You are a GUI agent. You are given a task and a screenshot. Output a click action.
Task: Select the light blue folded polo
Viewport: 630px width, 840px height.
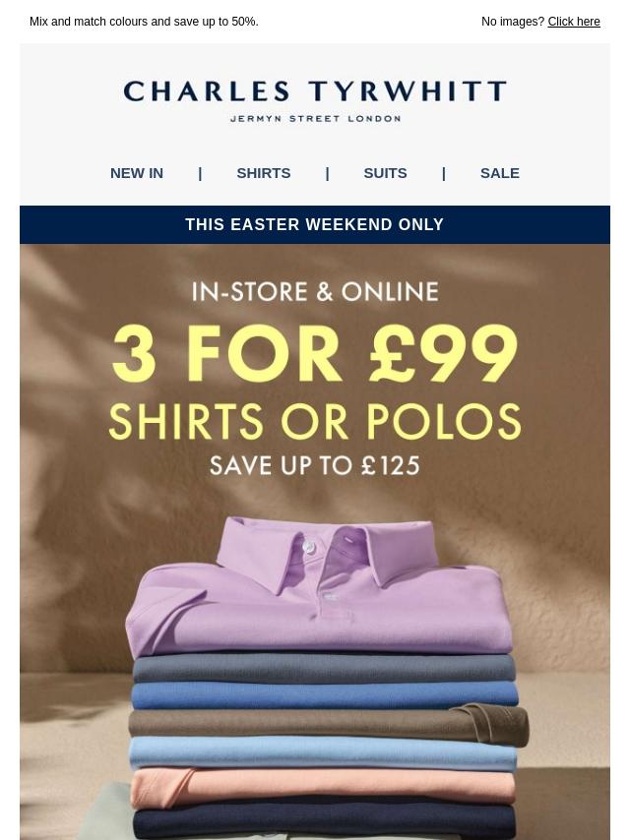click(x=323, y=752)
